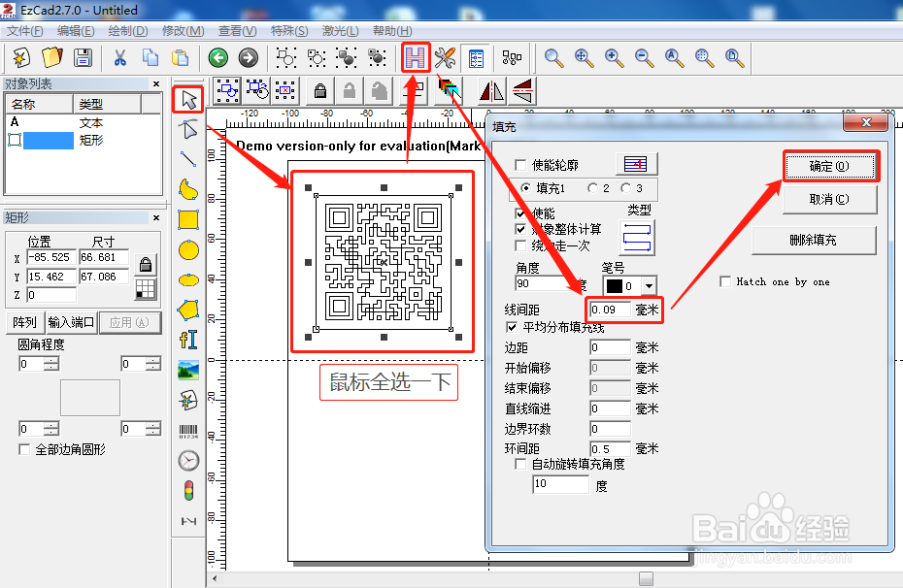Screen dimensions: 903x588
Task: Open the 帮助(H) menu
Action: point(392,31)
